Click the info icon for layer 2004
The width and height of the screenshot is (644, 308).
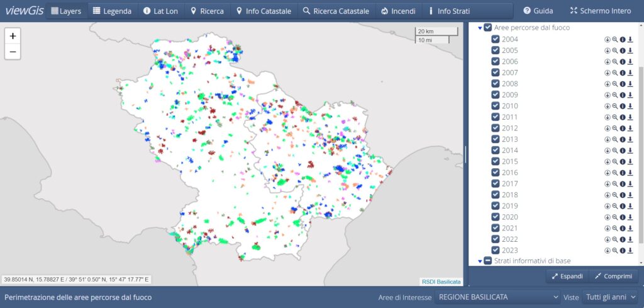point(622,40)
